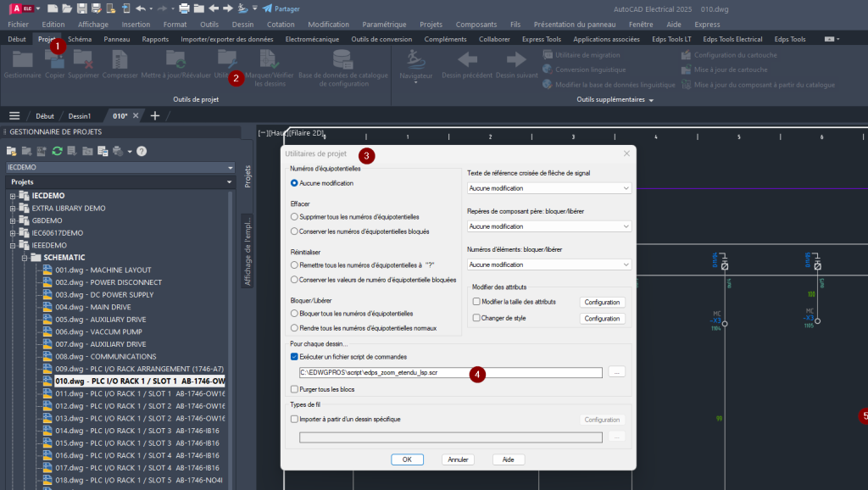Click the Partager share icon

[x=268, y=8]
